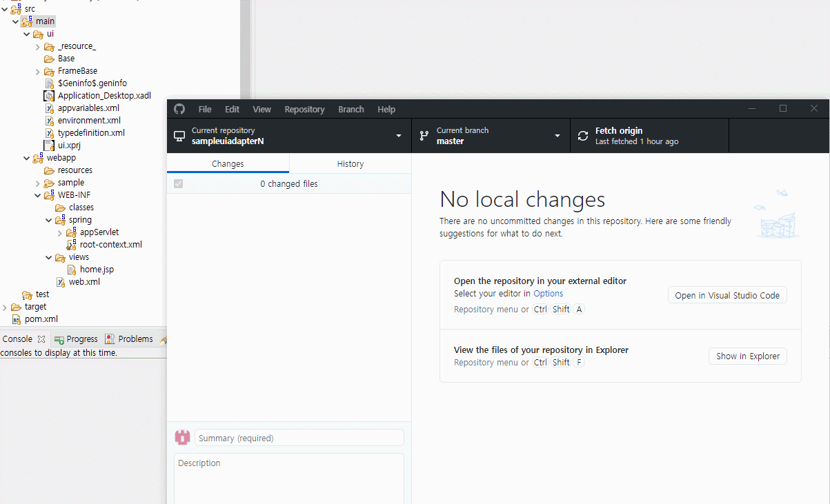Screen dimensions: 830x504
Task: Open the Options link for editor
Action: pyautogui.click(x=549, y=293)
